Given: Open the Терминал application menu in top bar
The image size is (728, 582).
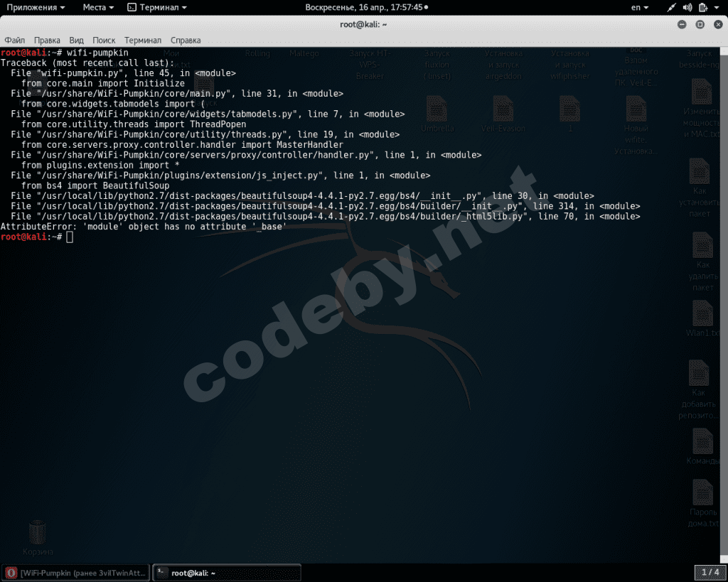Looking at the screenshot, I should [157, 7].
